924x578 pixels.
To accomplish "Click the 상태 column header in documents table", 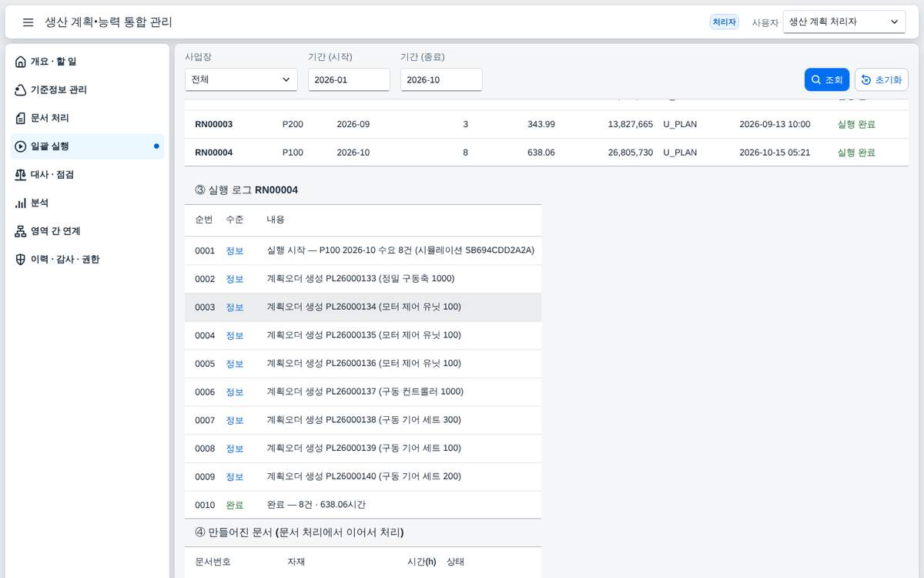I will click(x=456, y=562).
